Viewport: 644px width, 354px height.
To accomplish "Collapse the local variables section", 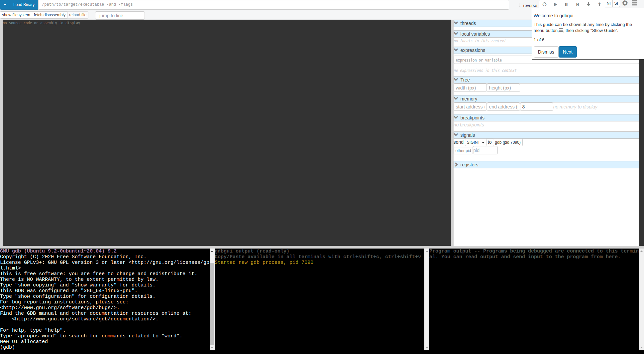I will click(456, 34).
